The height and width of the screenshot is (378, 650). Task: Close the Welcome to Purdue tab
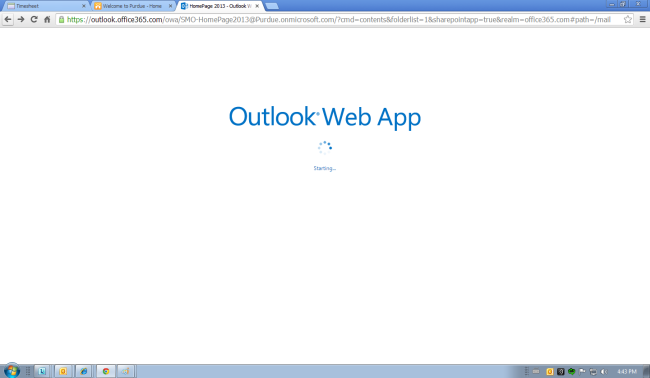click(x=170, y=6)
